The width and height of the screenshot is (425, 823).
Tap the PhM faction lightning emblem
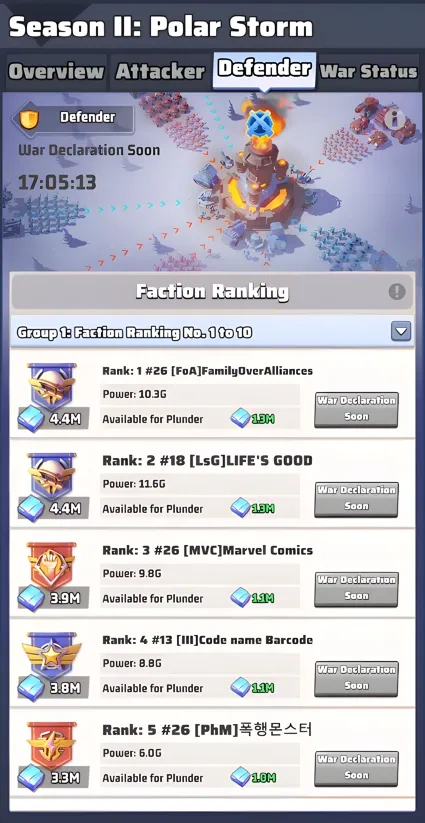(52, 746)
